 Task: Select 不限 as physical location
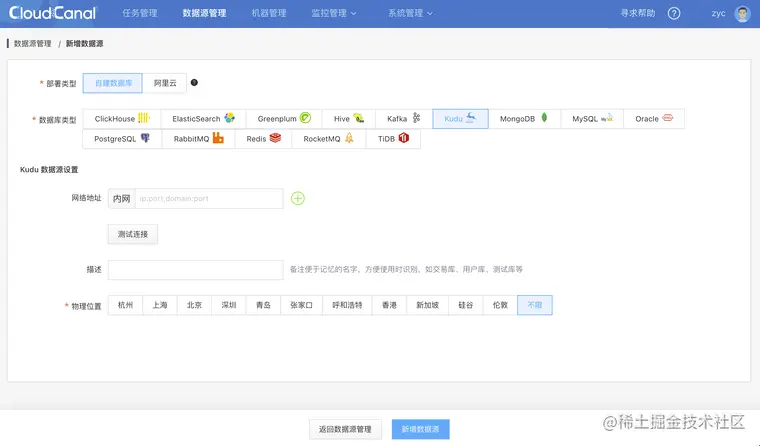pyautogui.click(x=535, y=305)
